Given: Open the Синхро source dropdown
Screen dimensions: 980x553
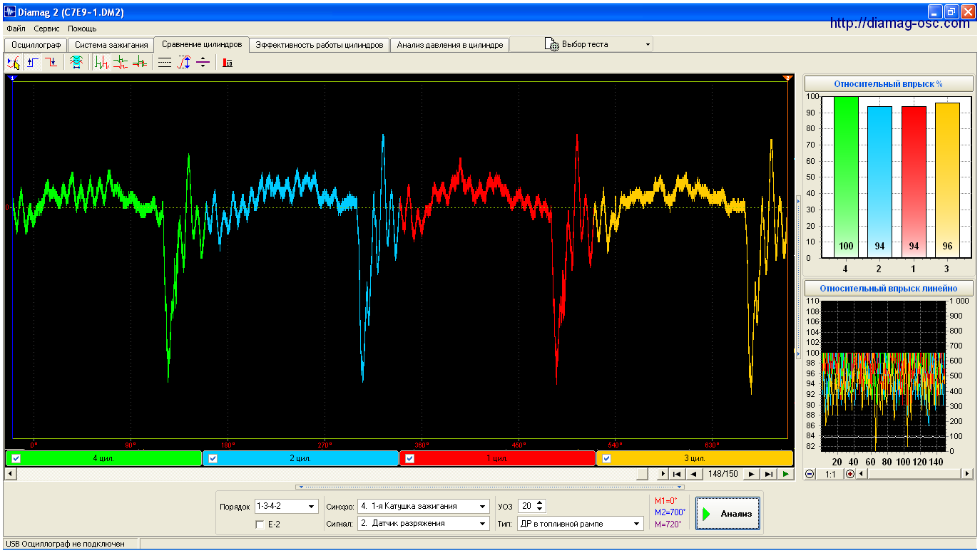Looking at the screenshot, I should coord(483,507).
